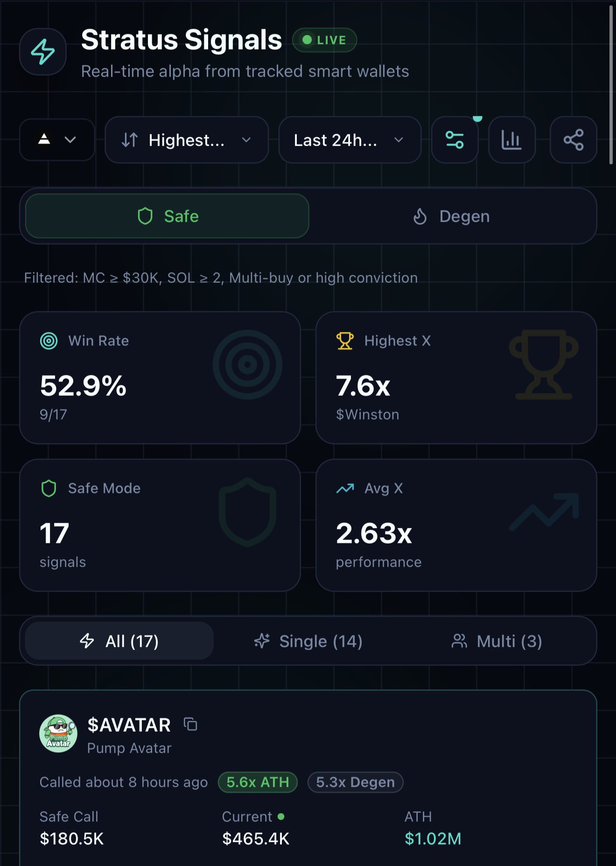Open the filter settings sliders icon
This screenshot has width=616, height=866.
click(455, 140)
